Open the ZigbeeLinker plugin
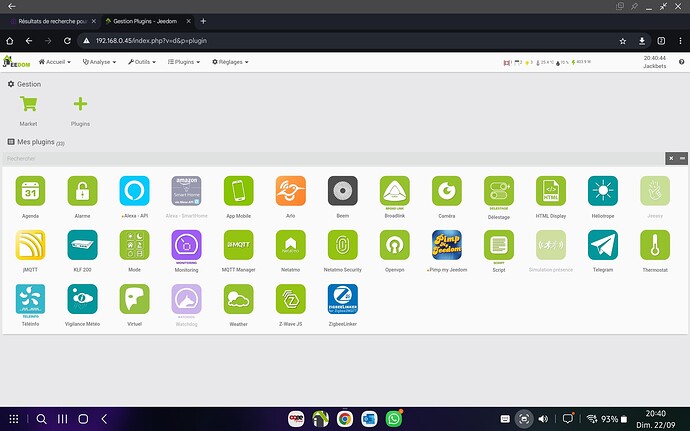 [343, 299]
